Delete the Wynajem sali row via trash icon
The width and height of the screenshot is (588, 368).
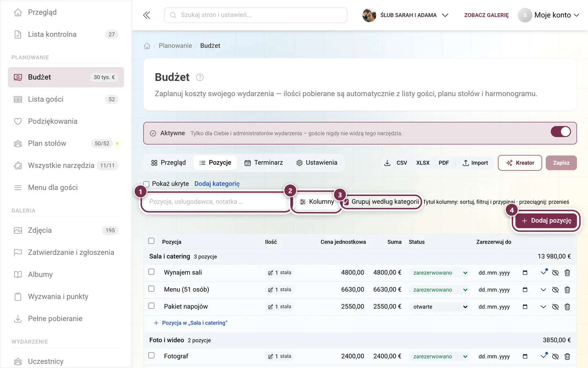[x=567, y=273]
